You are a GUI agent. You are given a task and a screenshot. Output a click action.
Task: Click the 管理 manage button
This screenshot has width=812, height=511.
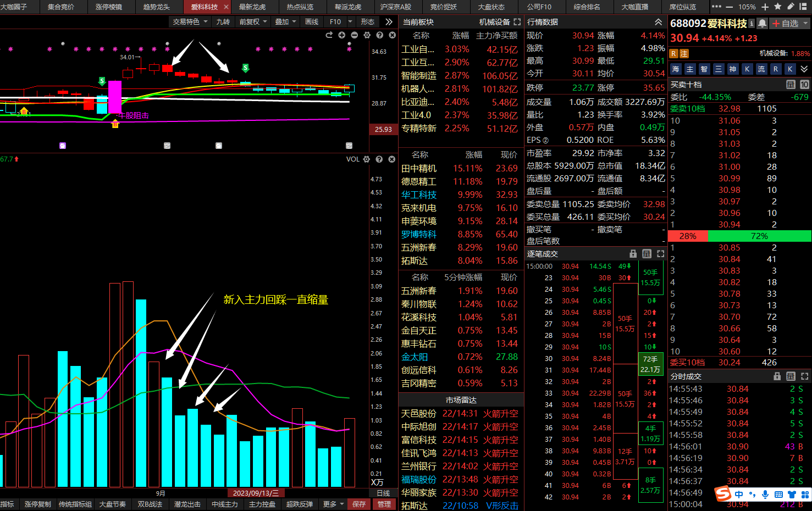coord(384,504)
